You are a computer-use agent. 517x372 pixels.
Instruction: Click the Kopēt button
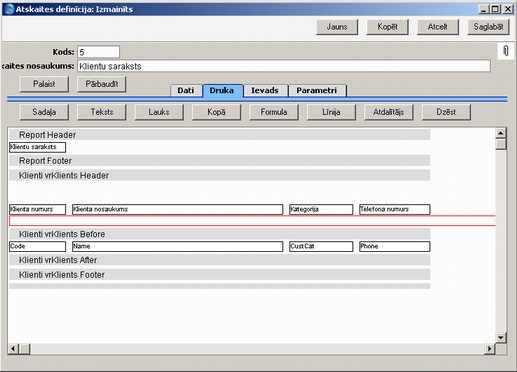tap(387, 27)
